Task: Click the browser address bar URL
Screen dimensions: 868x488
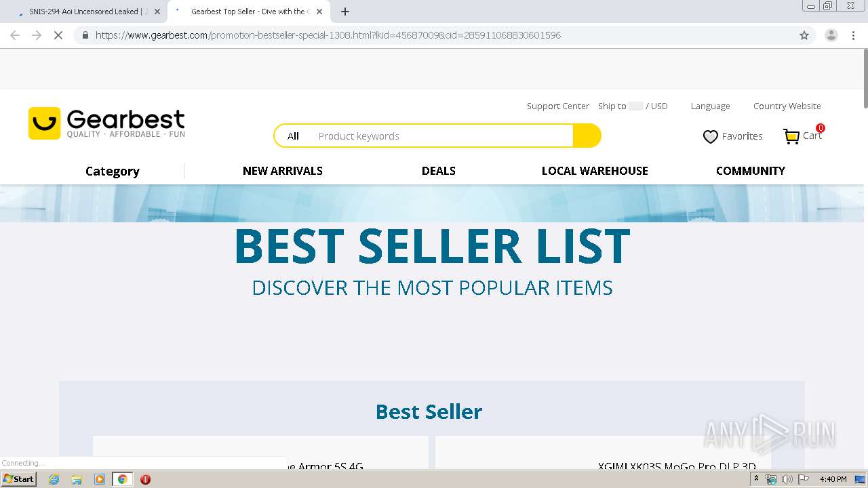Action: click(328, 35)
